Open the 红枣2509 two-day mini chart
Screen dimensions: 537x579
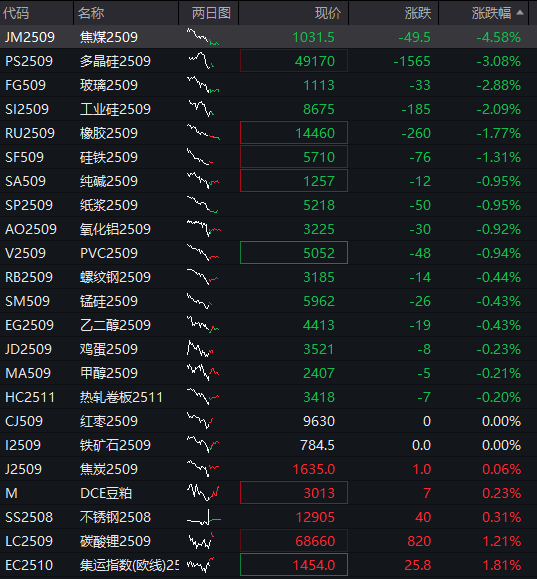(x=200, y=421)
